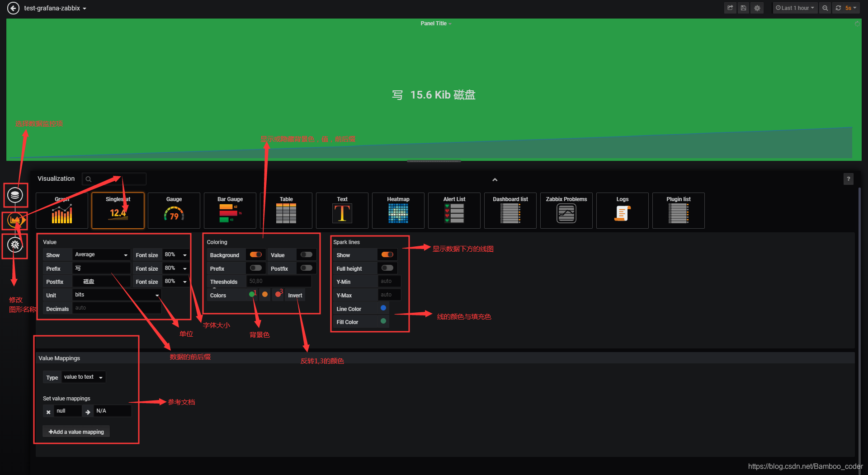Screen dimensions: 868x475
Task: Click the Decimals auto input
Action: [117, 308]
